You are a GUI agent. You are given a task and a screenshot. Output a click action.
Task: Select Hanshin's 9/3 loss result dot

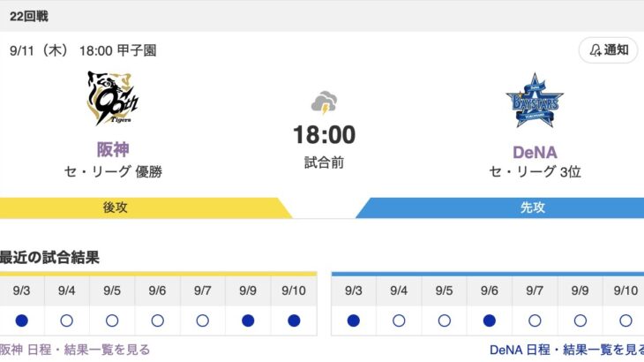tap(21, 321)
